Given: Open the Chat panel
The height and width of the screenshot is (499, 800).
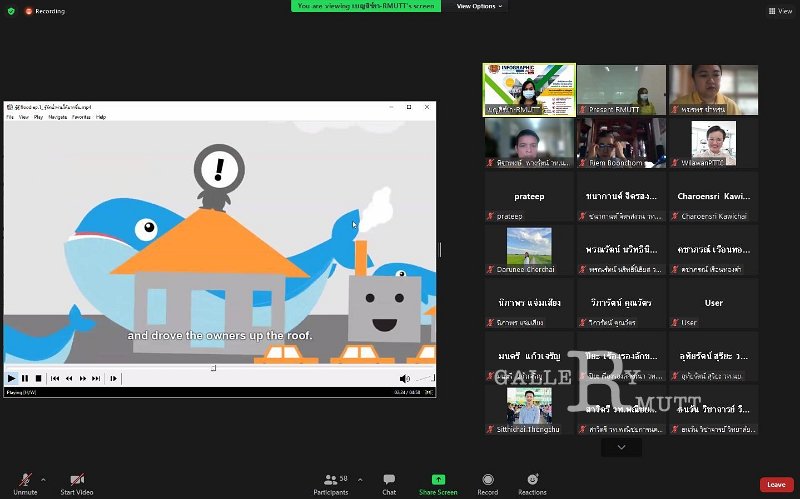Looking at the screenshot, I should coord(389,484).
